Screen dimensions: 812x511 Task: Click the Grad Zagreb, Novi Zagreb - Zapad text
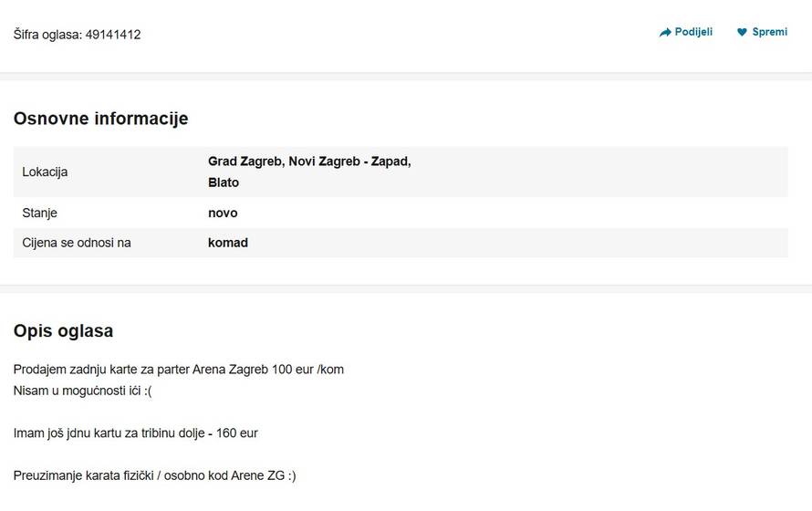(x=309, y=162)
